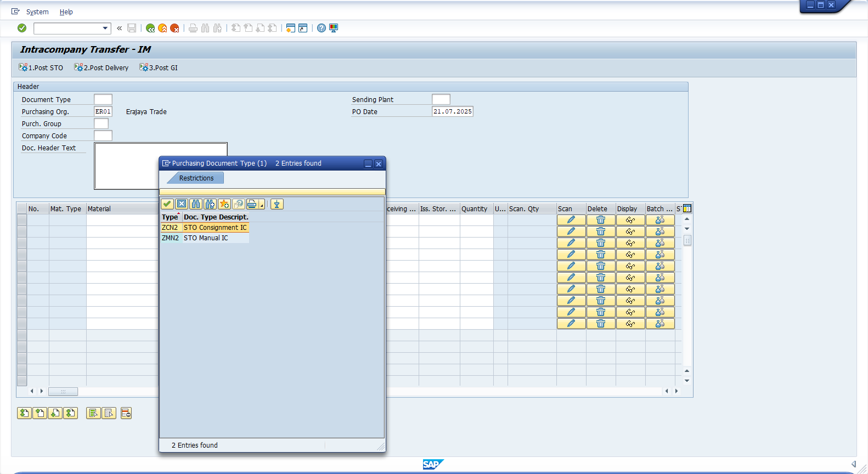Open the print options dropdown arrow in popup
Image resolution: width=868 pixels, height=474 pixels.
point(262,205)
